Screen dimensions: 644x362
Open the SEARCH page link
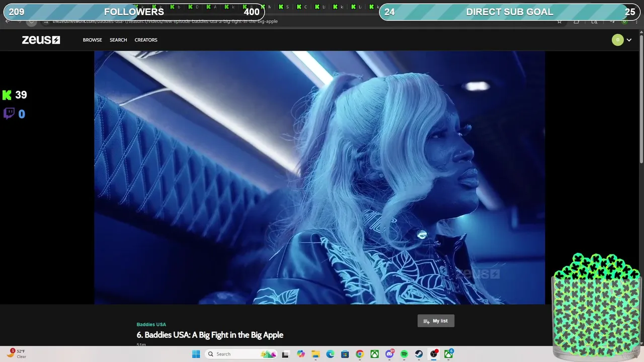(x=118, y=40)
